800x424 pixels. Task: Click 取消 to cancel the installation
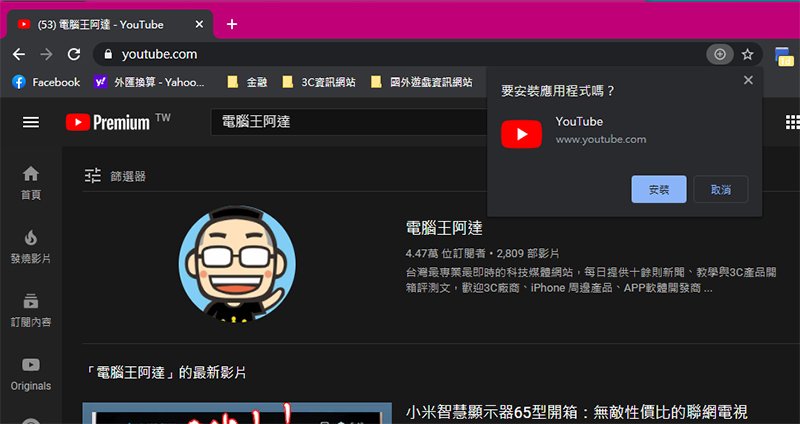coord(721,189)
